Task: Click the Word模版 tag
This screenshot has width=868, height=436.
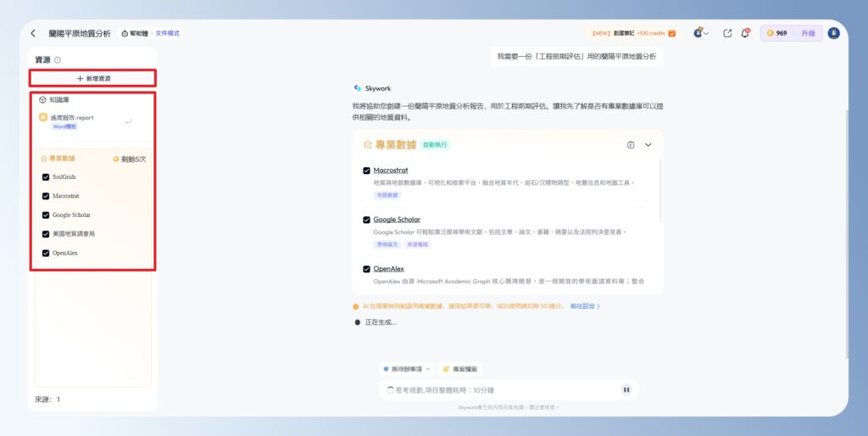Action: 64,127
